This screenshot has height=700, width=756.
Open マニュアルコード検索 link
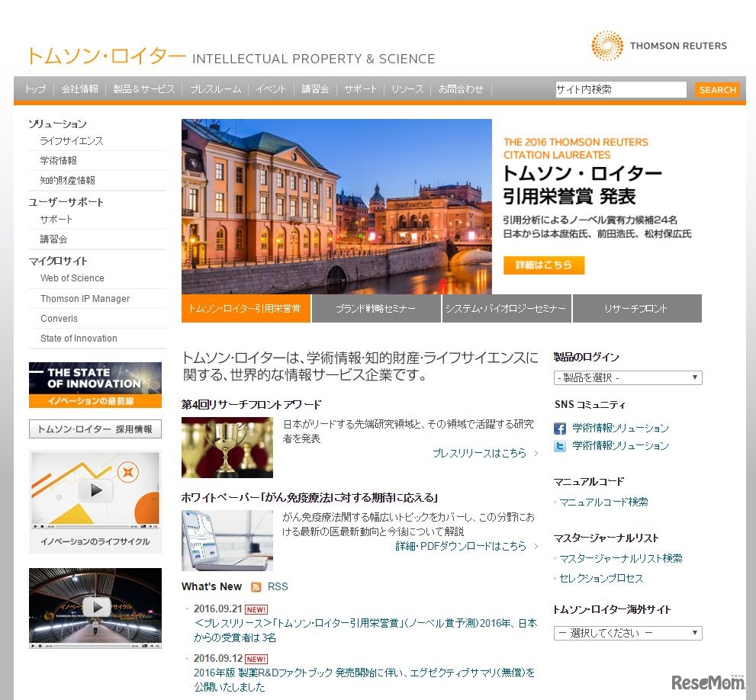603,502
